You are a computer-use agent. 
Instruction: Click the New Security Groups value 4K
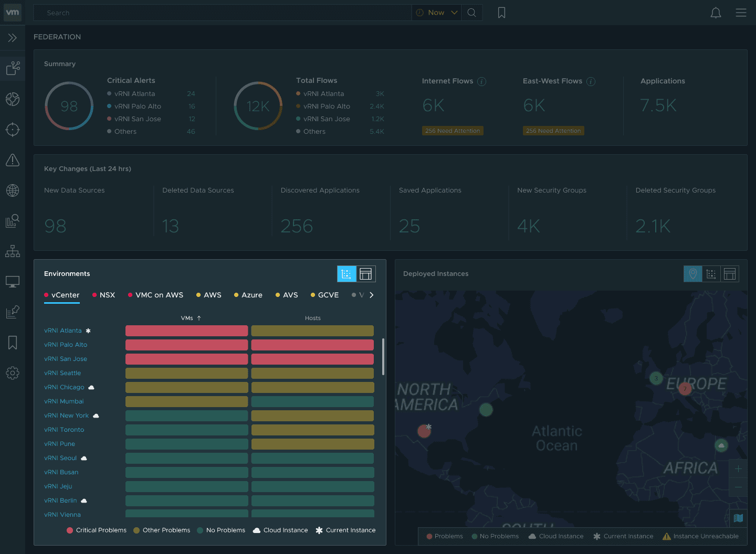click(x=529, y=226)
